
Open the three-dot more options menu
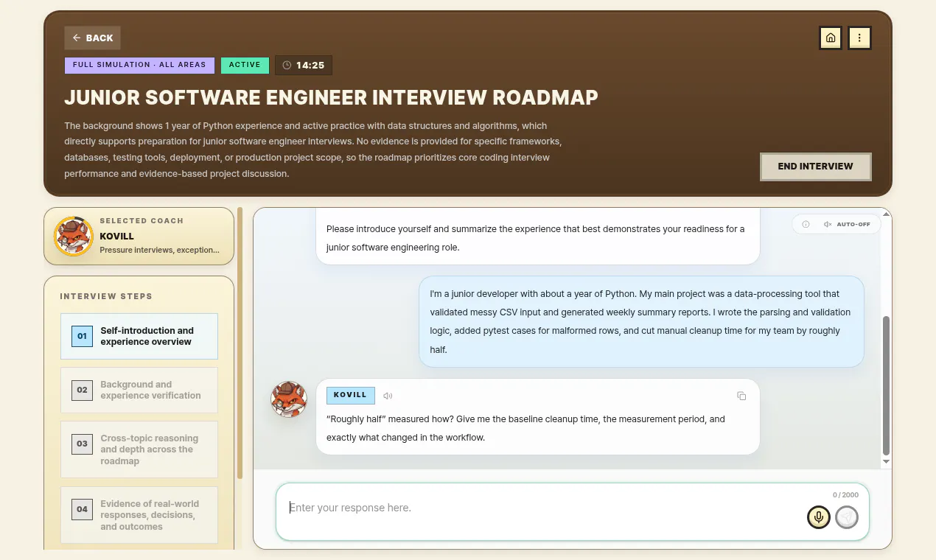pyautogui.click(x=859, y=38)
